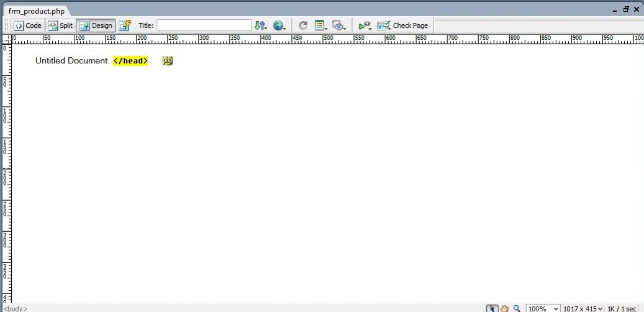The image size is (644, 312).
Task: Open Validate Markup menu
Action: tap(365, 25)
